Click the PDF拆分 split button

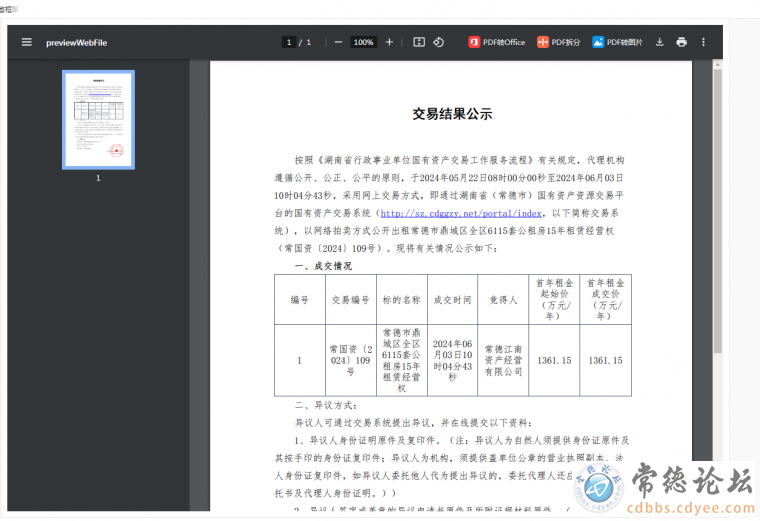coord(558,42)
